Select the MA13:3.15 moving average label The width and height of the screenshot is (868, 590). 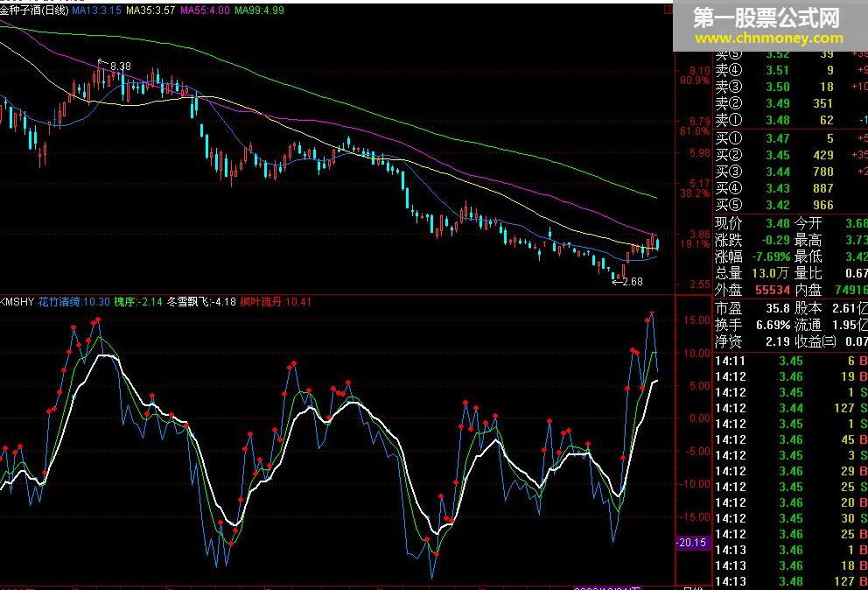point(96,11)
